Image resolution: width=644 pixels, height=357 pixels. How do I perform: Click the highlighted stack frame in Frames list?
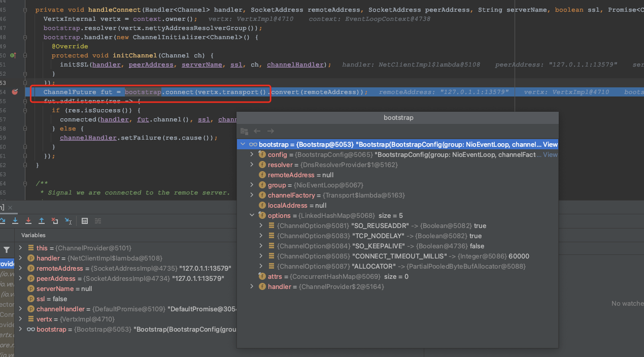tap(7, 264)
